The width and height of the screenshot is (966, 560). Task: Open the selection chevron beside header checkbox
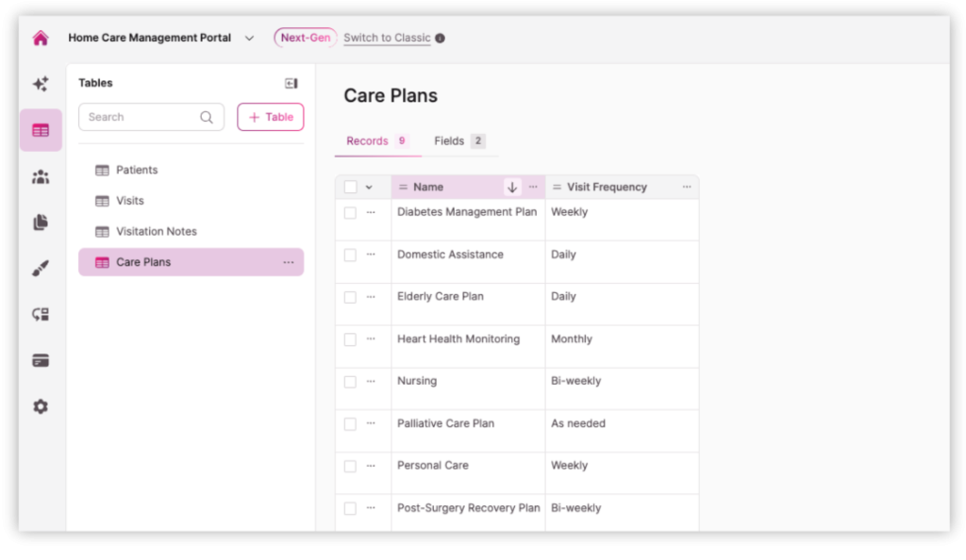pos(369,187)
